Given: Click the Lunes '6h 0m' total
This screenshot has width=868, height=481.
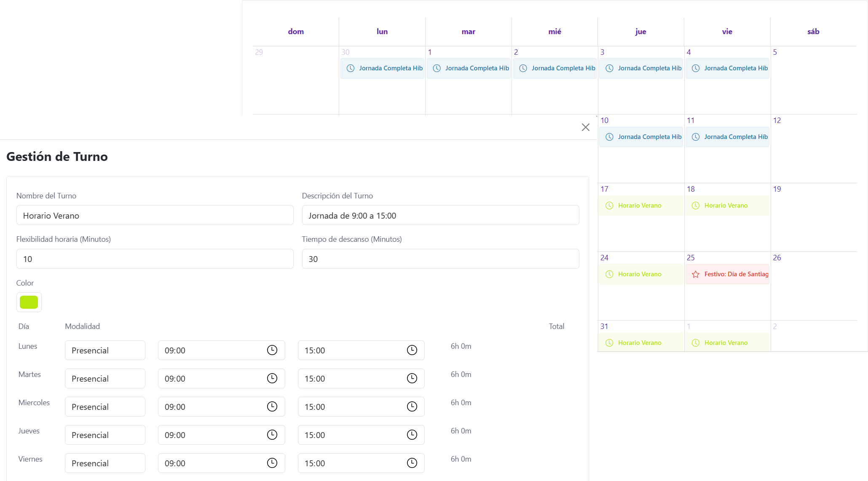Looking at the screenshot, I should (x=461, y=346).
